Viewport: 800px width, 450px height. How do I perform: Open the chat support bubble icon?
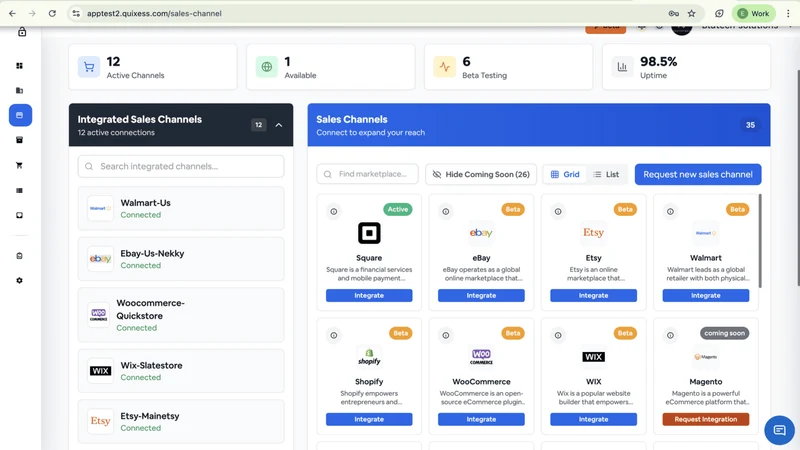[x=780, y=430]
